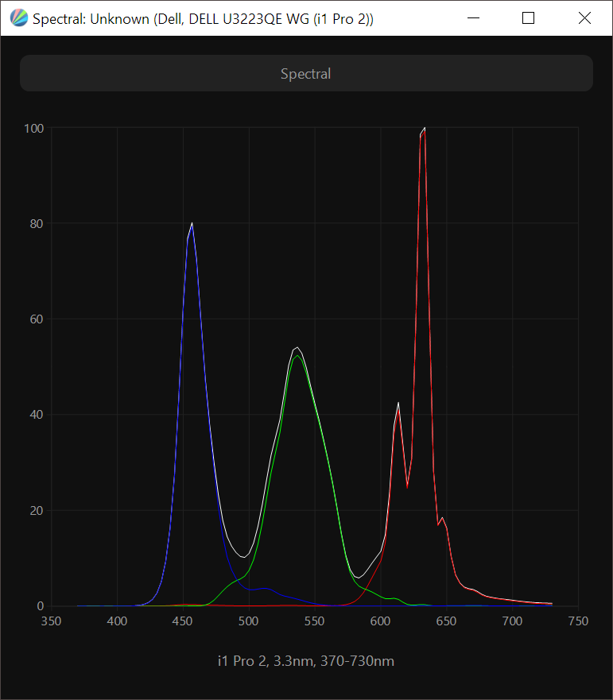Viewport: 613px width, 700px height.
Task: Click the 350 label on the x-axis
Action: click(x=52, y=621)
